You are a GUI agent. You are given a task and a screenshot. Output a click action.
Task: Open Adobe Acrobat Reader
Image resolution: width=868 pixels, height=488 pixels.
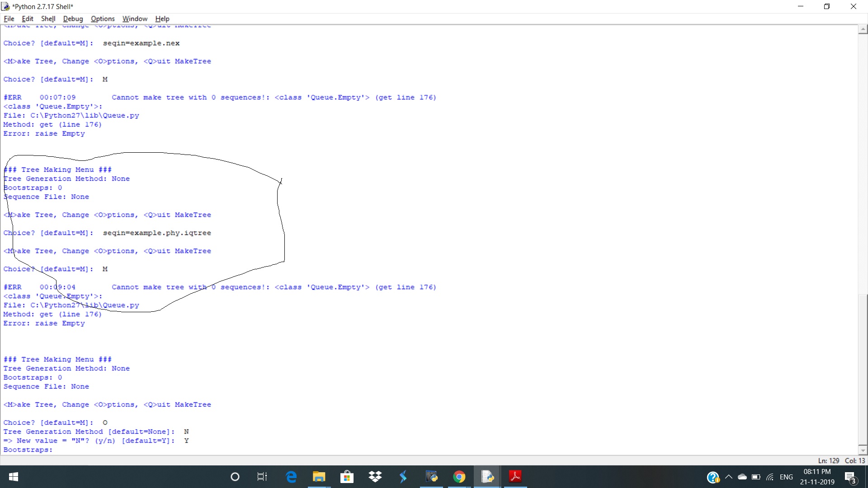pyautogui.click(x=515, y=477)
